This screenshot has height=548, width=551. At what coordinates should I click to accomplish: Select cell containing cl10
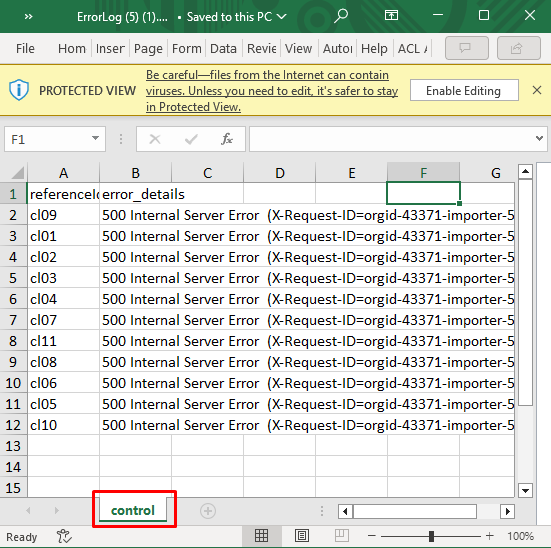pyautogui.click(x=63, y=425)
